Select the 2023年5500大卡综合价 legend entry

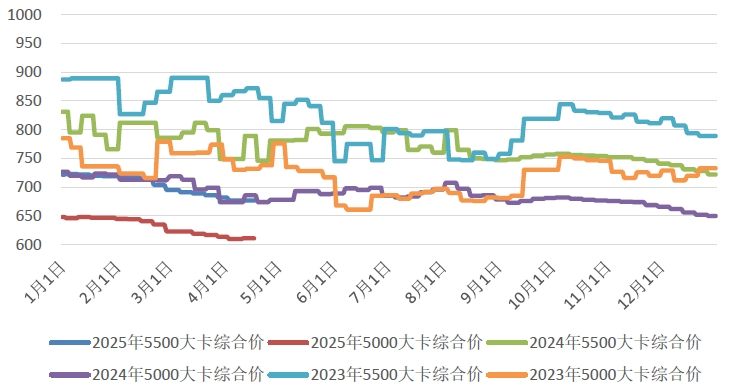click(x=375, y=374)
